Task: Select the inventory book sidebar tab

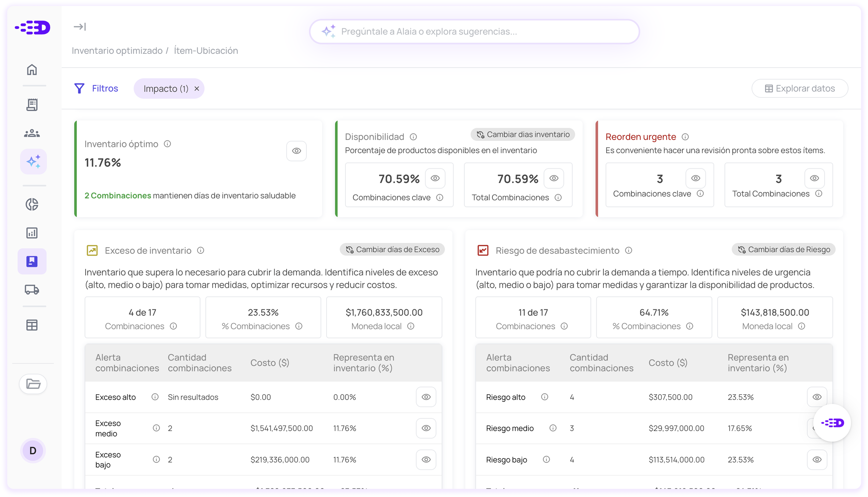Action: tap(32, 262)
